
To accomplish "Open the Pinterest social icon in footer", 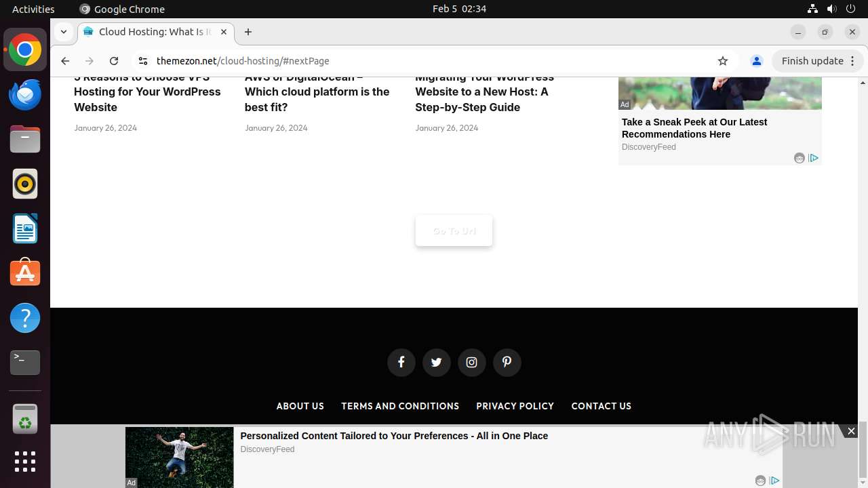I will pos(507,362).
